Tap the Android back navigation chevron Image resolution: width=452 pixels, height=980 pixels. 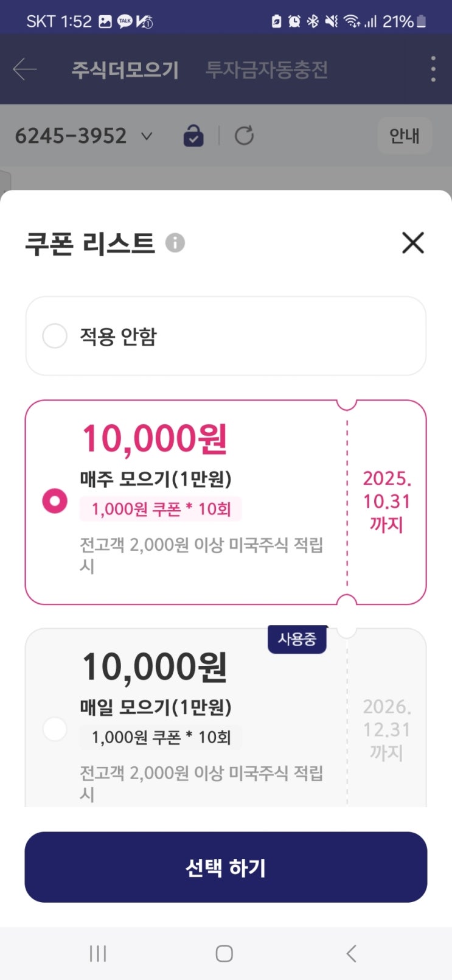351,954
